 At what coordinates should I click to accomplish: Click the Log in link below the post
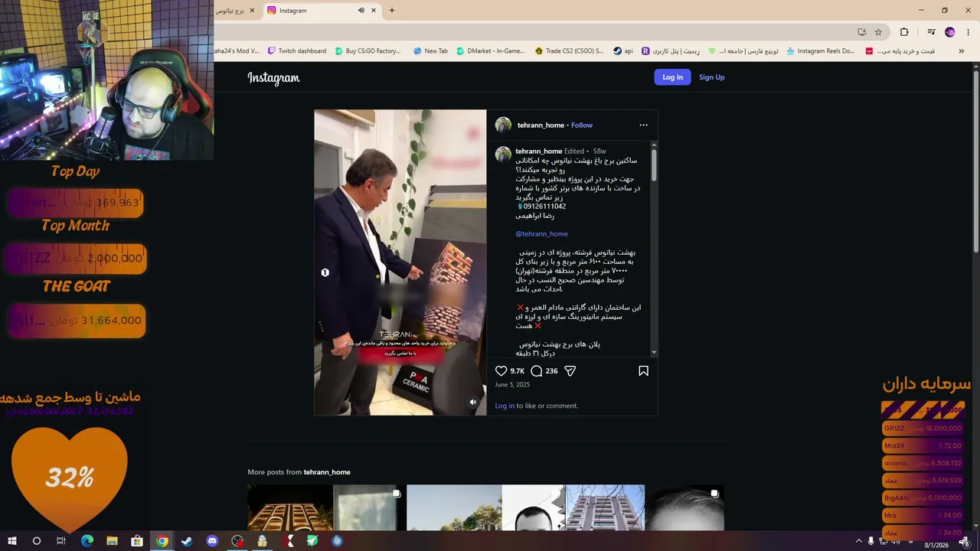pyautogui.click(x=505, y=406)
